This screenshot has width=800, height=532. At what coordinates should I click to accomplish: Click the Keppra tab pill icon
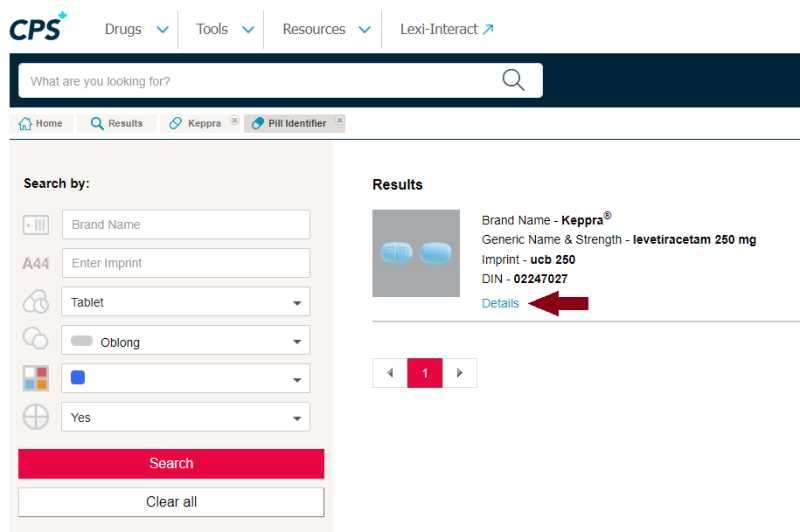pos(176,123)
